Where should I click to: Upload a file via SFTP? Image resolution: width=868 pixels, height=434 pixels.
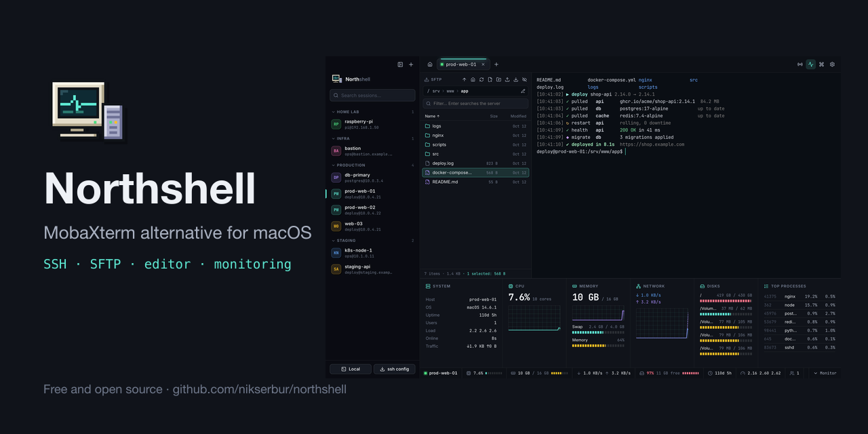tap(507, 79)
